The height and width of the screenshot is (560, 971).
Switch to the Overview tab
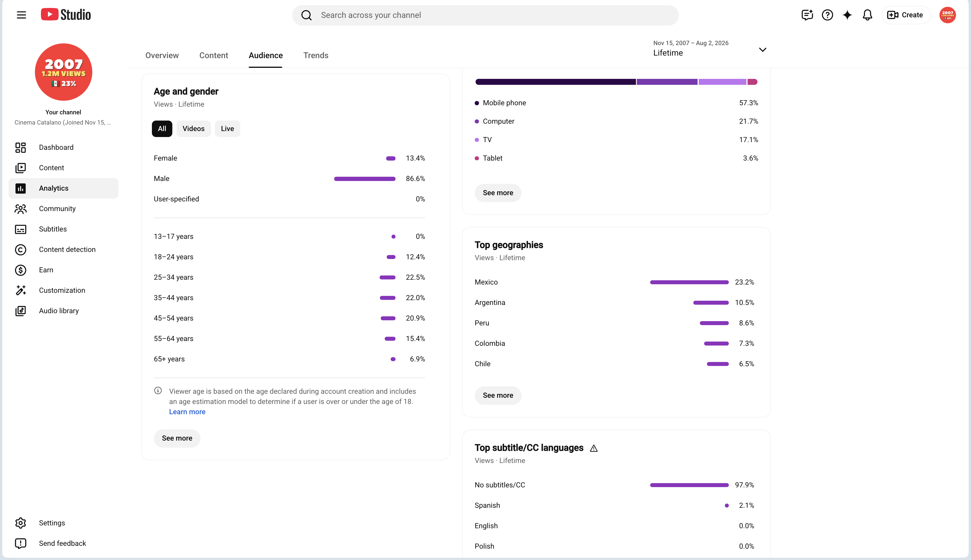pos(162,55)
